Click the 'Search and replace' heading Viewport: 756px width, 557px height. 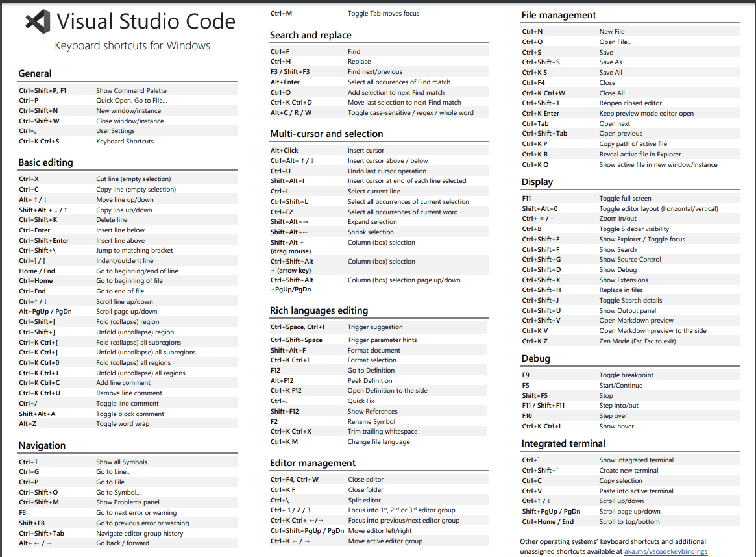[x=310, y=35]
